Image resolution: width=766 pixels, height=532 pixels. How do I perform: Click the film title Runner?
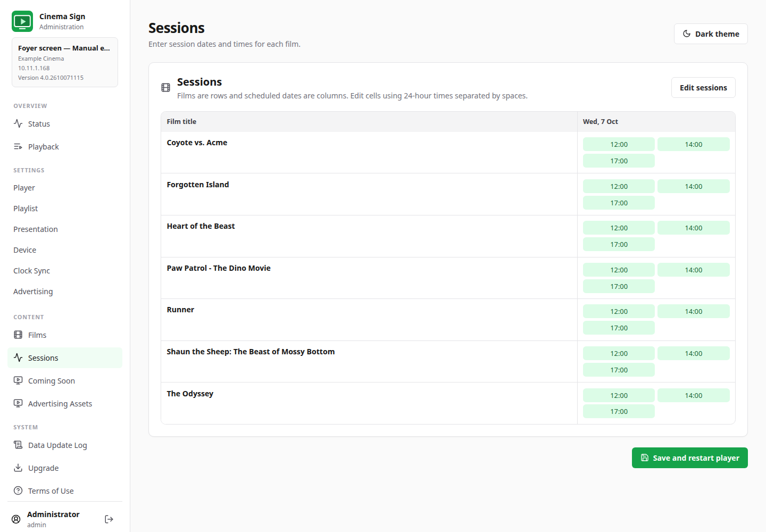tap(180, 310)
